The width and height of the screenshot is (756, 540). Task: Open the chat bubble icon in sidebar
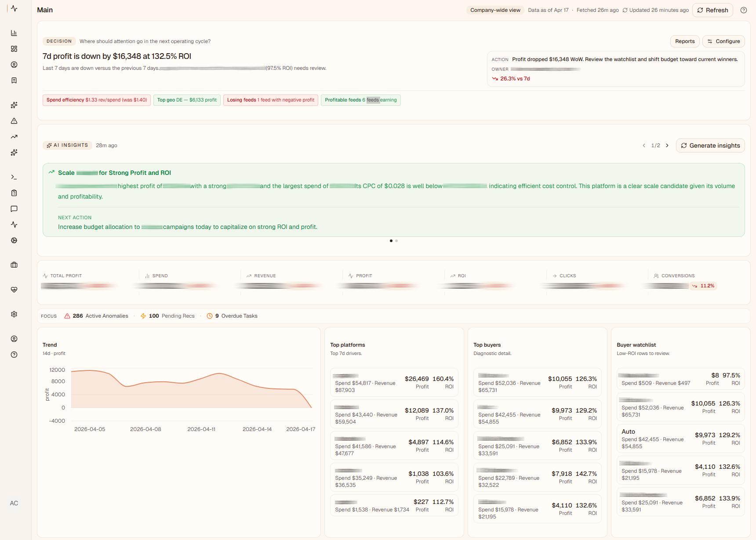14,209
